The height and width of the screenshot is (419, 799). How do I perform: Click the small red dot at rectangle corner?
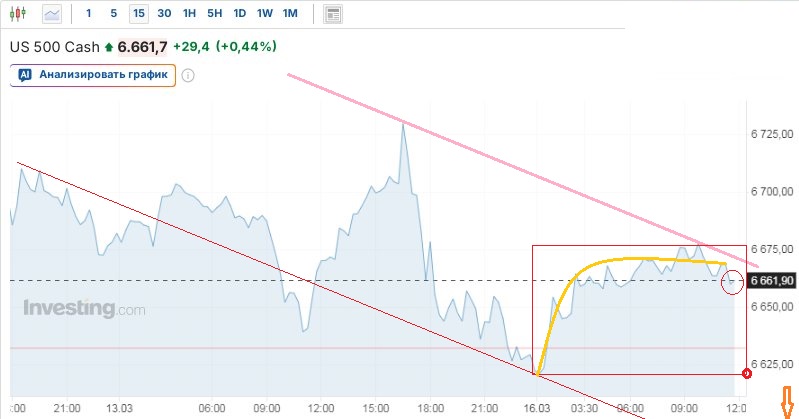point(747,374)
